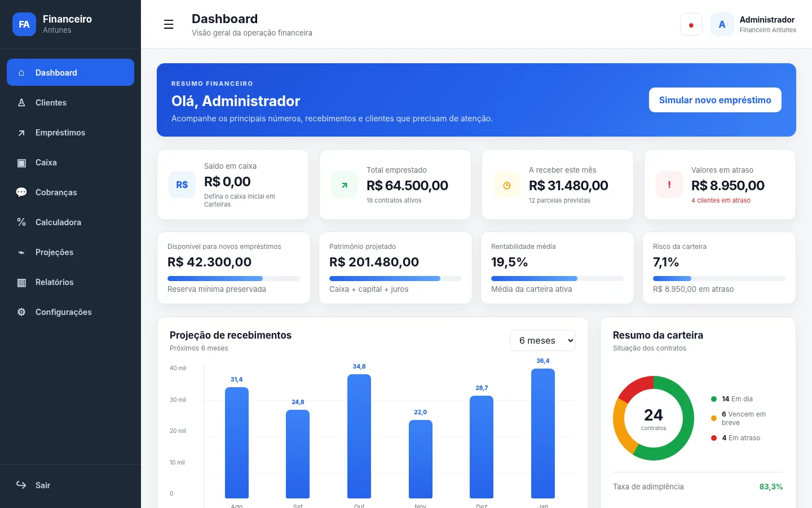This screenshot has width=812, height=508.
Task: Click the Administrador avatar letter A
Action: point(722,24)
